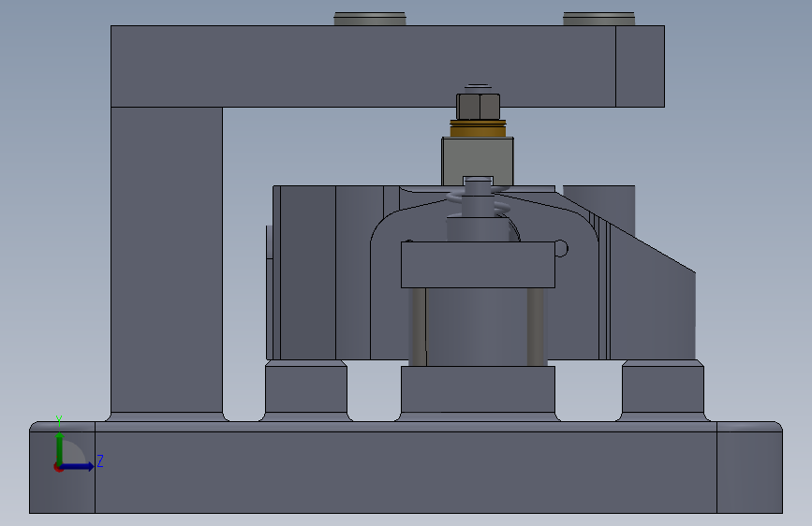812x526 pixels.
Task: Select the central cylinder body below clamp plate
Action: [x=477, y=327]
